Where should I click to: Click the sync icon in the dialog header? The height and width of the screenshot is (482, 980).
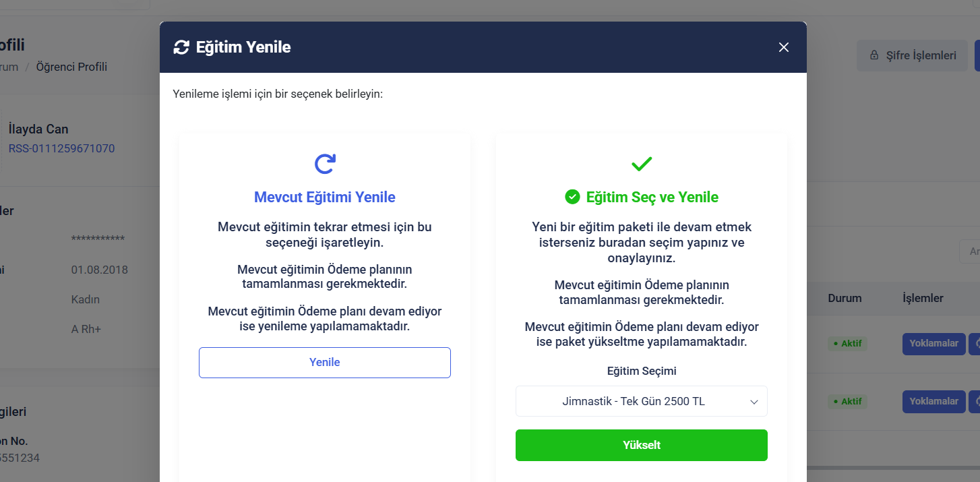pyautogui.click(x=181, y=47)
